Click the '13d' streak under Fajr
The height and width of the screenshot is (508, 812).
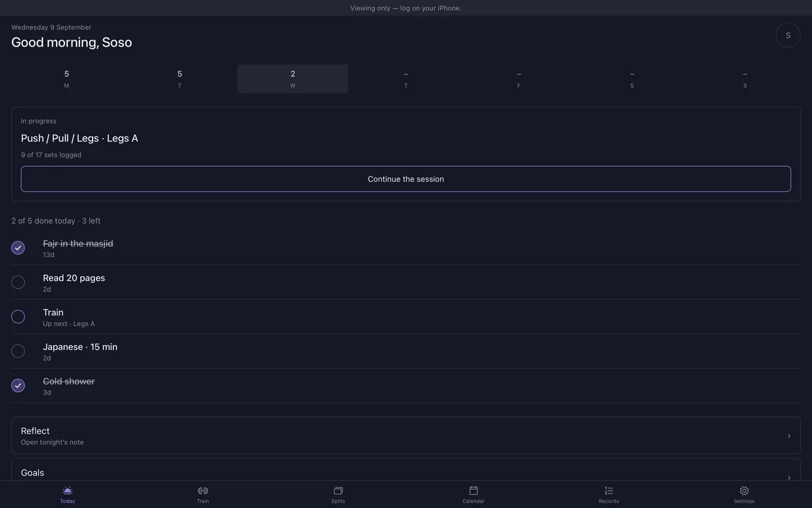tap(48, 255)
